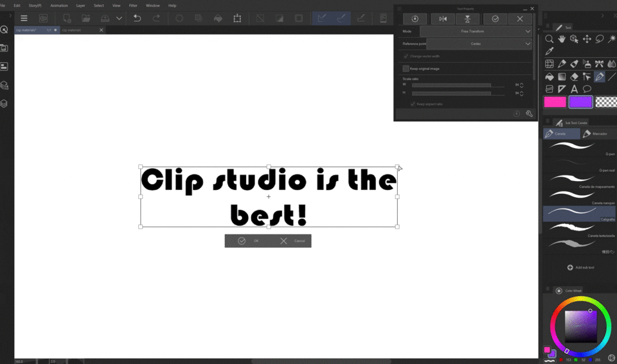Select the Operation object tool

(574, 39)
